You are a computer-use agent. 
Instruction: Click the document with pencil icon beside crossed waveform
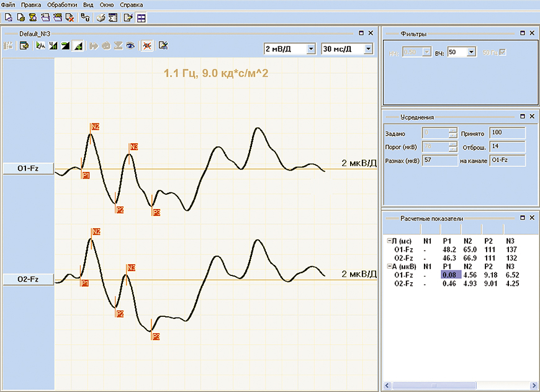[x=163, y=46]
